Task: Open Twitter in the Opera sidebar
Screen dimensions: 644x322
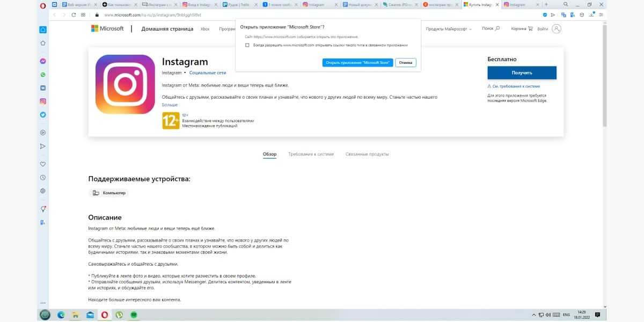Action: pos(43,114)
